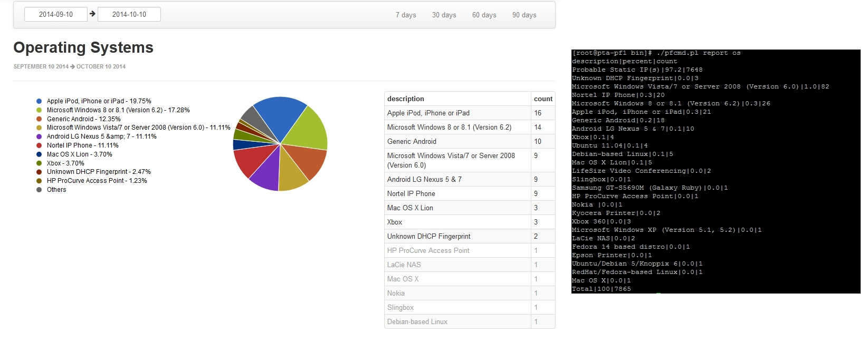Switch to the 60 days range
The image size is (868, 342).
484,15
